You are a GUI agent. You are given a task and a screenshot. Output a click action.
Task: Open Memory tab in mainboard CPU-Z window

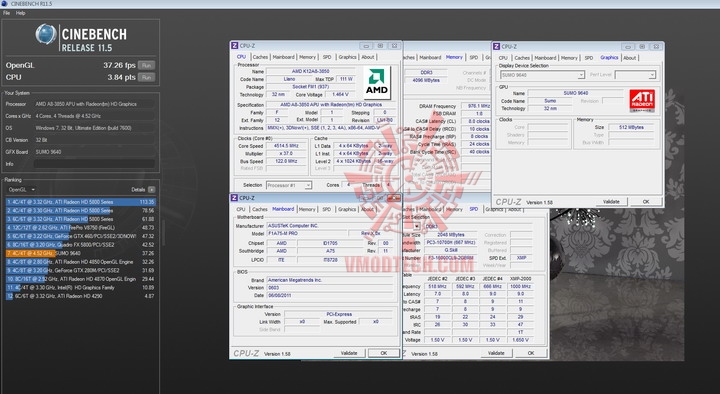tap(307, 209)
